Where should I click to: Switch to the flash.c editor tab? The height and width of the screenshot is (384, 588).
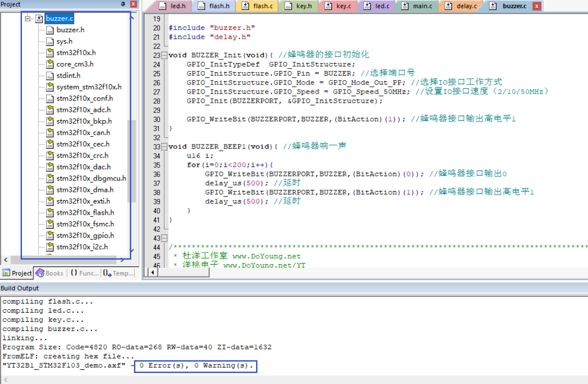[x=258, y=6]
